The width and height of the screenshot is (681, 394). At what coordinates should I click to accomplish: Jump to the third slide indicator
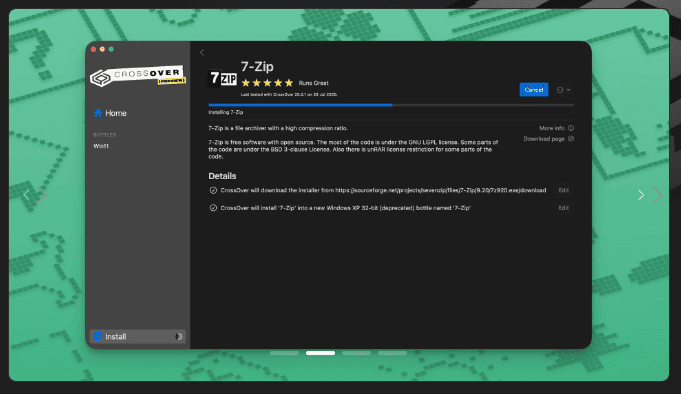(356, 353)
